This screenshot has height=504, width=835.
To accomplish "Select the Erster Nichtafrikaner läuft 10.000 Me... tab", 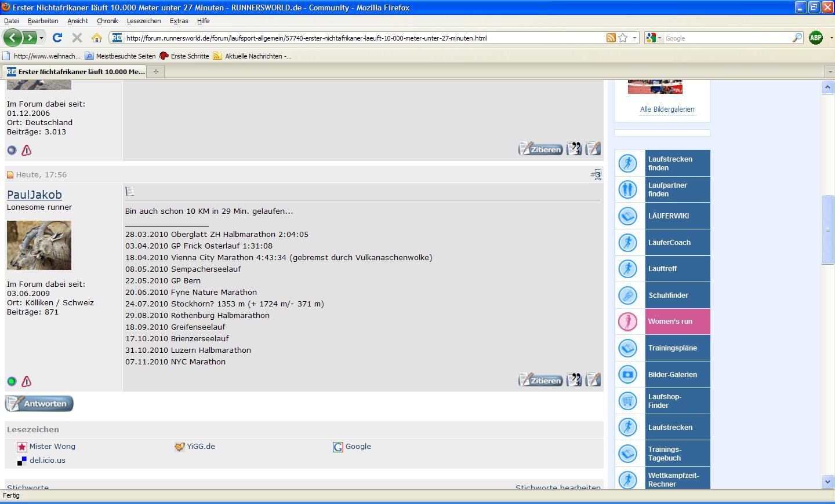I will pos(75,72).
